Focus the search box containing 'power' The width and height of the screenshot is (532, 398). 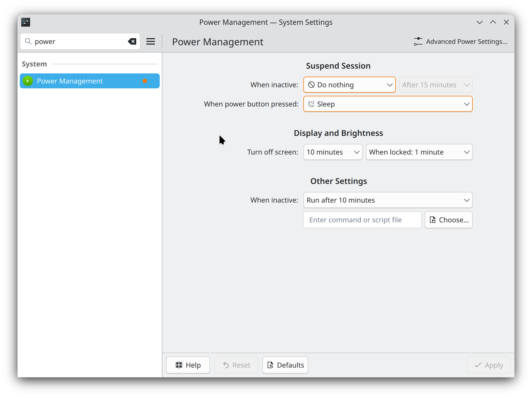tap(77, 41)
